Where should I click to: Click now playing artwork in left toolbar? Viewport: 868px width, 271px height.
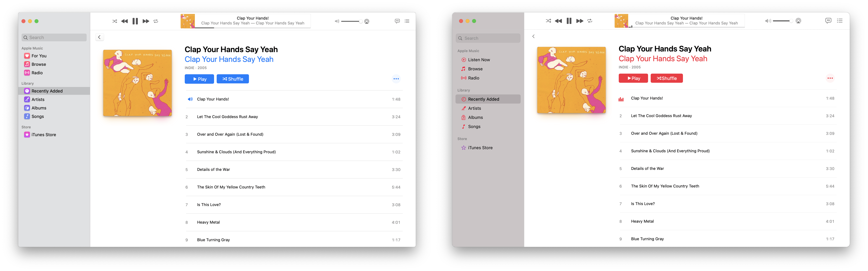[x=188, y=21]
